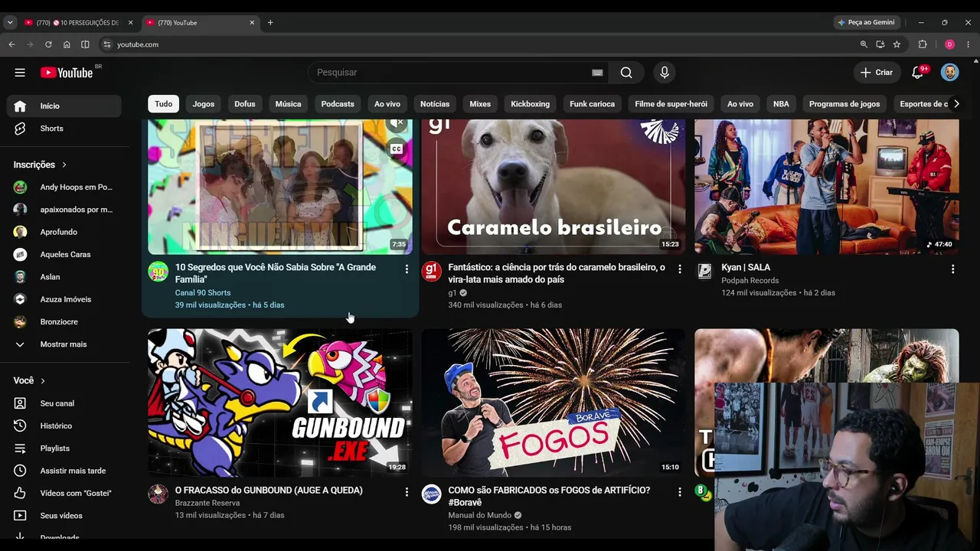Open the browser tab search dropdown
The width and height of the screenshot is (980, 551).
click(10, 23)
